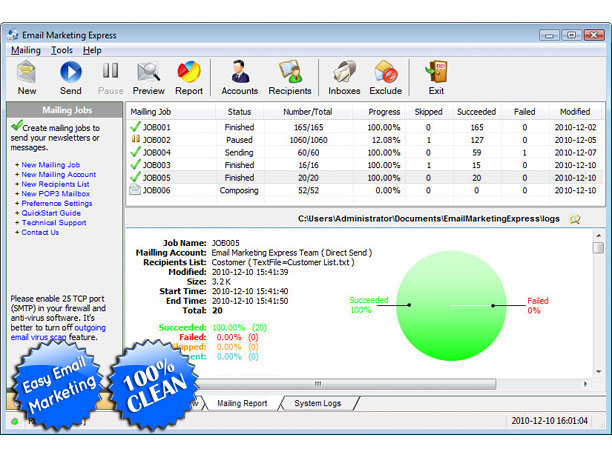The image size is (612, 459).
Task: Click the outgoing email virus scan link
Action: tap(58, 333)
